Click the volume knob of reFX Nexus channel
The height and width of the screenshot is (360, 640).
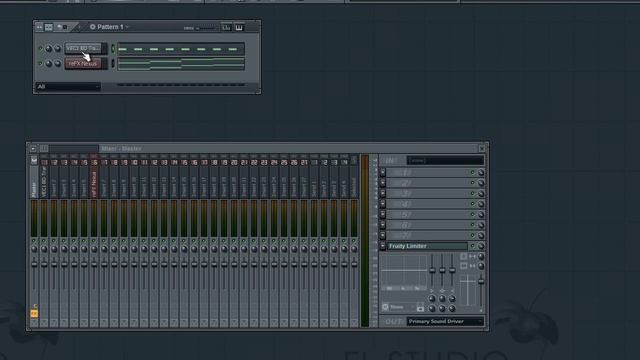point(58,64)
